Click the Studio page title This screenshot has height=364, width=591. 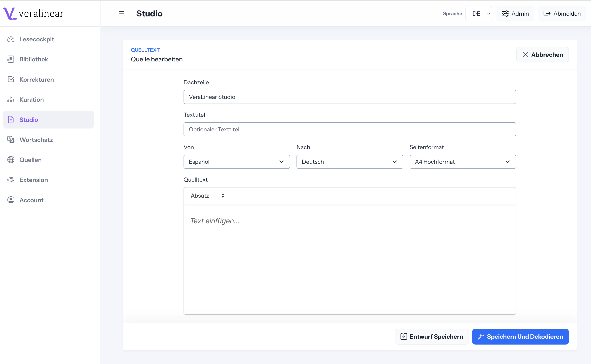[149, 14]
